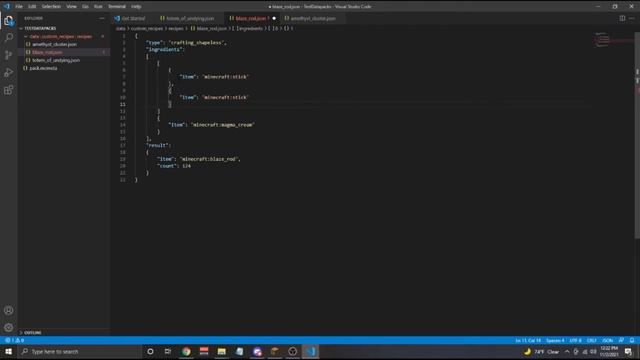640x360 pixels.
Task: Open the File menu
Action: click(x=19, y=7)
